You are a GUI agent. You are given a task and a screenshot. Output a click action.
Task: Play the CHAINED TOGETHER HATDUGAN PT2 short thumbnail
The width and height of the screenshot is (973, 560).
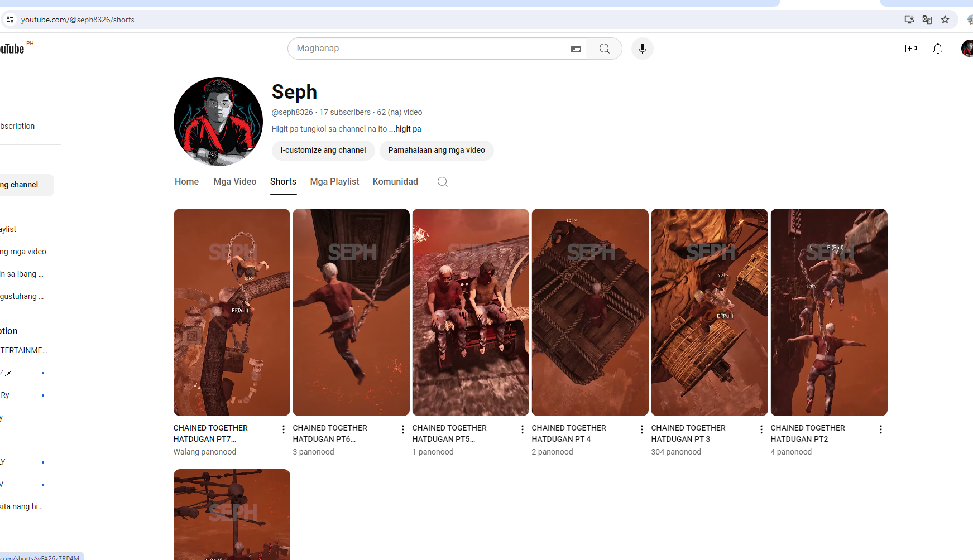tap(829, 312)
